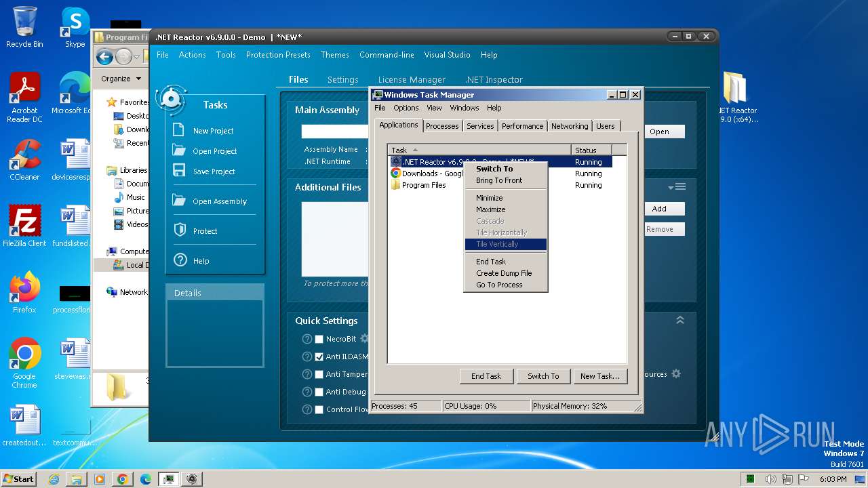Open the Services tab
This screenshot has width=868, height=488.
pyautogui.click(x=480, y=126)
